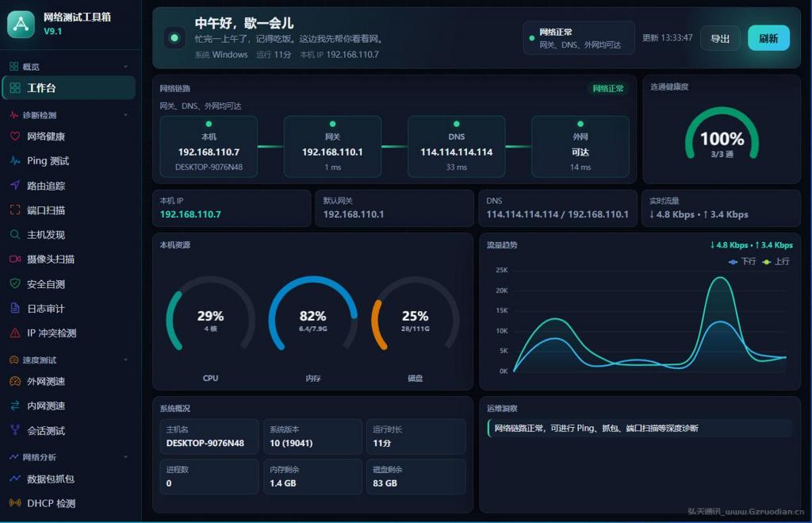Click the 导出 button

720,38
